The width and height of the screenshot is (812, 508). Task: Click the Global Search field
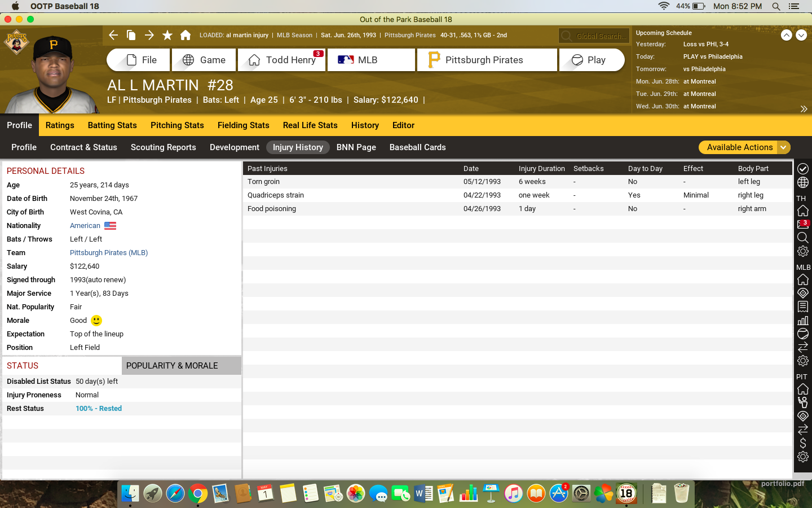click(x=594, y=36)
